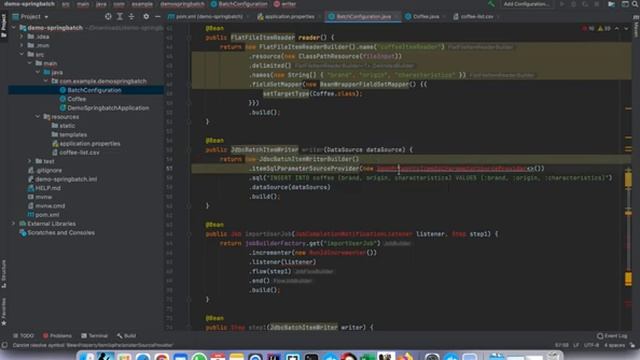Expand External Libraries node
Screen dimensions: 640x360
tap(14, 224)
